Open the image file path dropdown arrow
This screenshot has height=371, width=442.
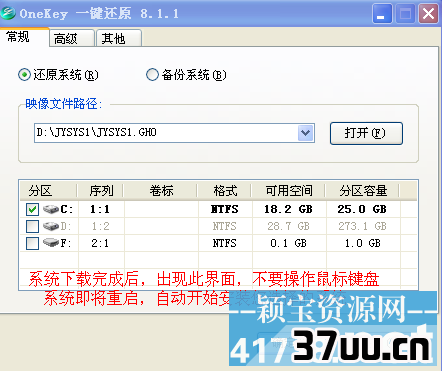click(305, 133)
